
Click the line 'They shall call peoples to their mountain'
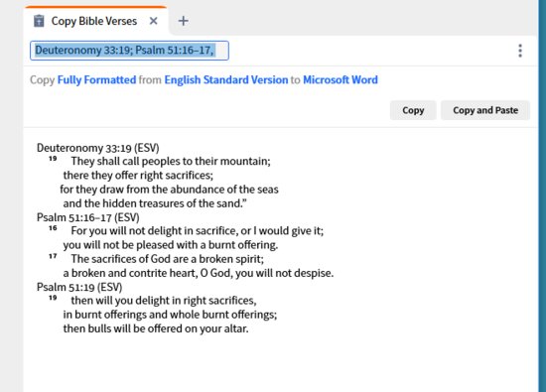(x=171, y=162)
